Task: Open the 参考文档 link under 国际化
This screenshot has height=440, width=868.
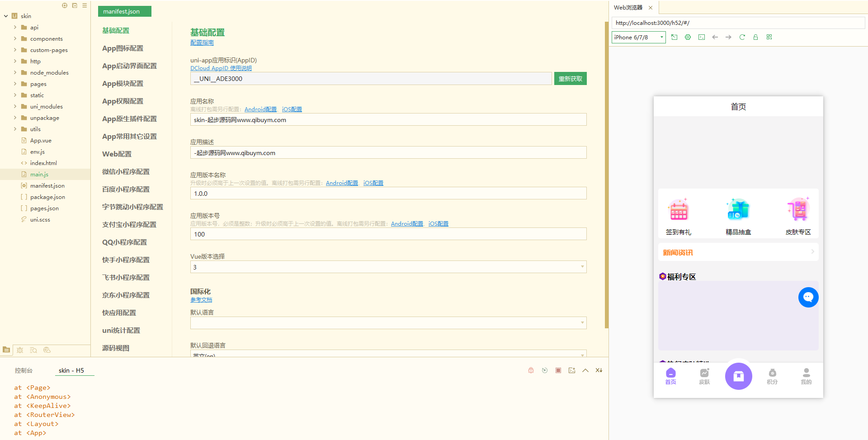Action: click(x=201, y=300)
